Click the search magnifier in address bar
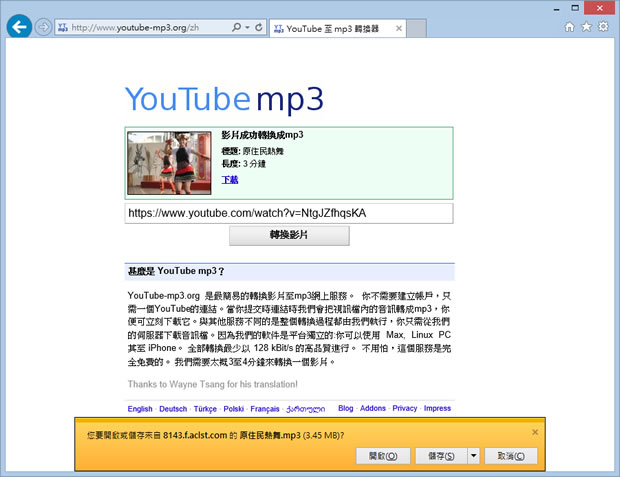 point(236,28)
